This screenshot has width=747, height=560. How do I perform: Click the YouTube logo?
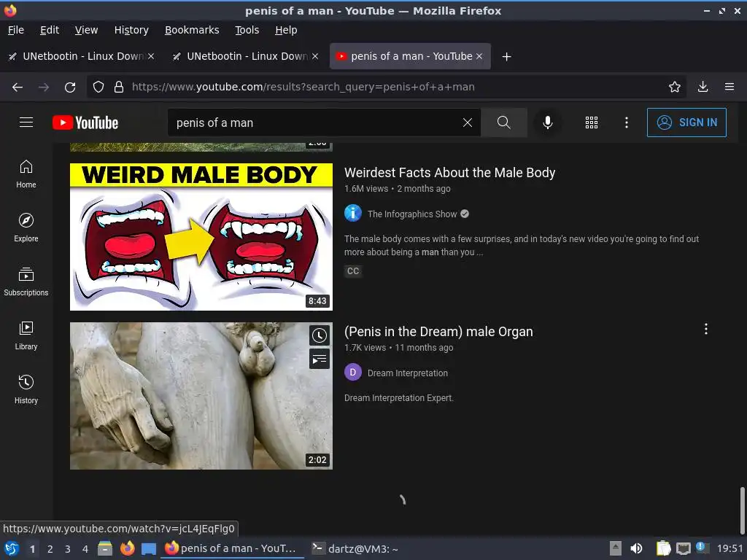click(85, 122)
